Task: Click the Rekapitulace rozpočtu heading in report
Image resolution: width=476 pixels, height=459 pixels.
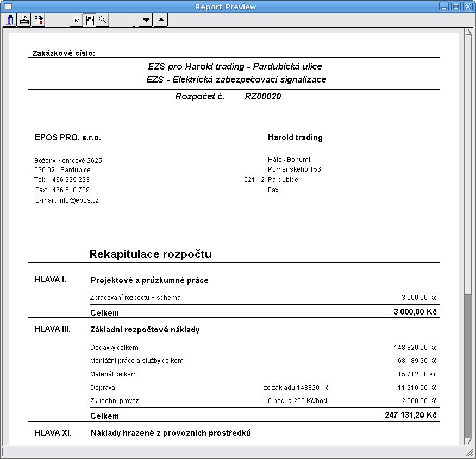Action: click(x=151, y=254)
